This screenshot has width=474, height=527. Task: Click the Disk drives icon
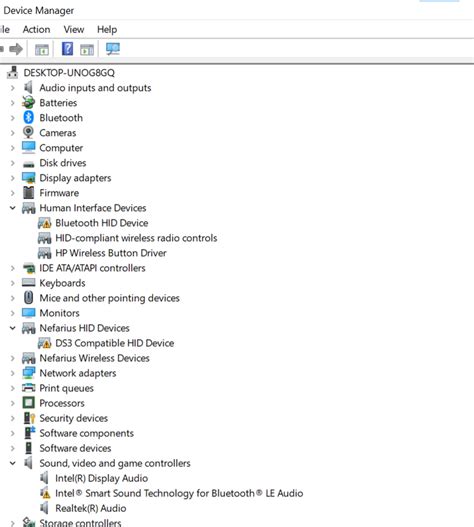click(x=28, y=164)
